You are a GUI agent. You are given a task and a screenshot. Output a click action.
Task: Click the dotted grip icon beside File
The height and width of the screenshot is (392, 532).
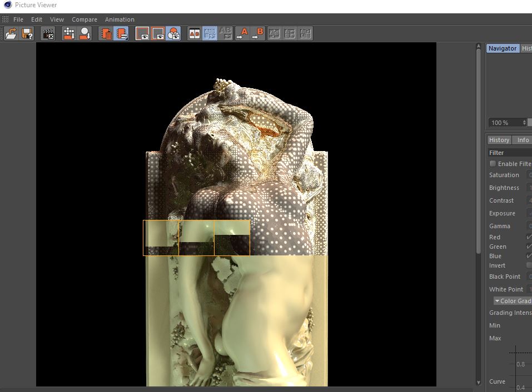click(5, 19)
